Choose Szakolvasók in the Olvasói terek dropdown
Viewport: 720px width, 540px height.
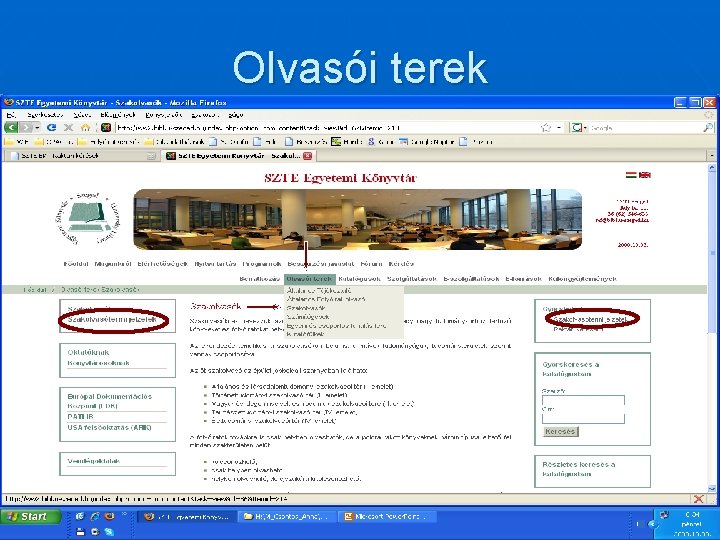pyautogui.click(x=306, y=308)
